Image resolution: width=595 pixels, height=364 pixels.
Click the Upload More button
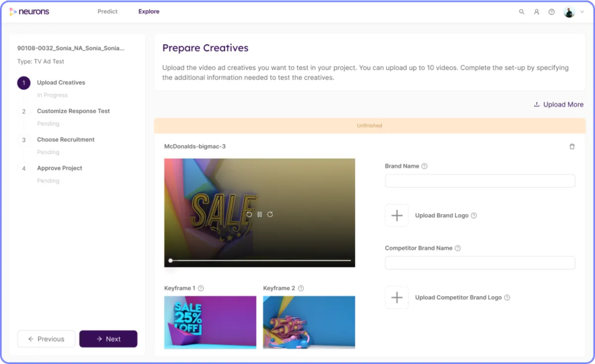point(558,105)
